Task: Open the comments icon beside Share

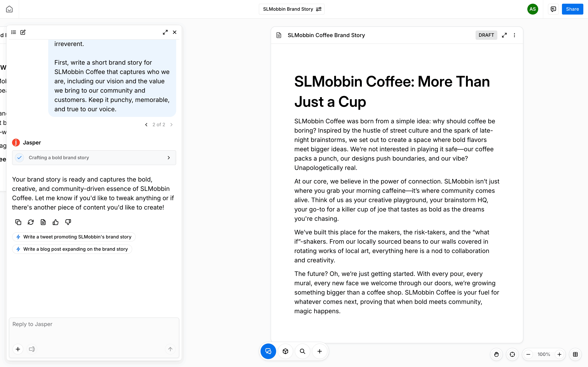Action: 553,9
